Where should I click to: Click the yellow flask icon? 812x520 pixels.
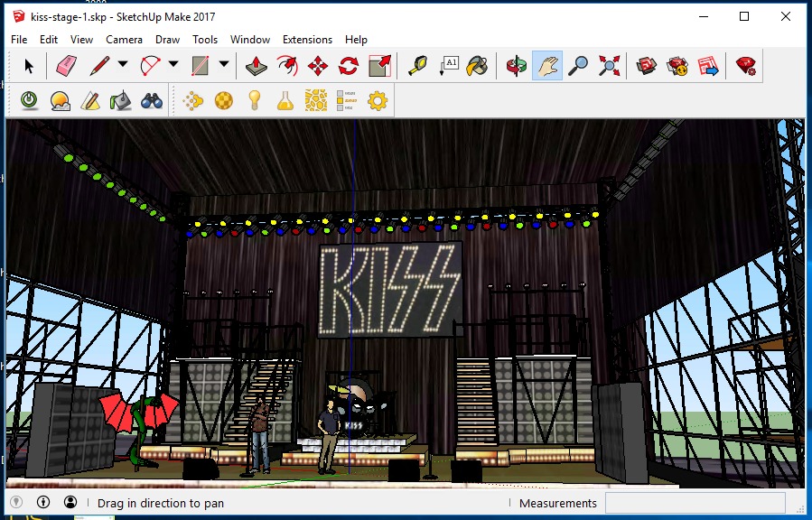(x=285, y=100)
